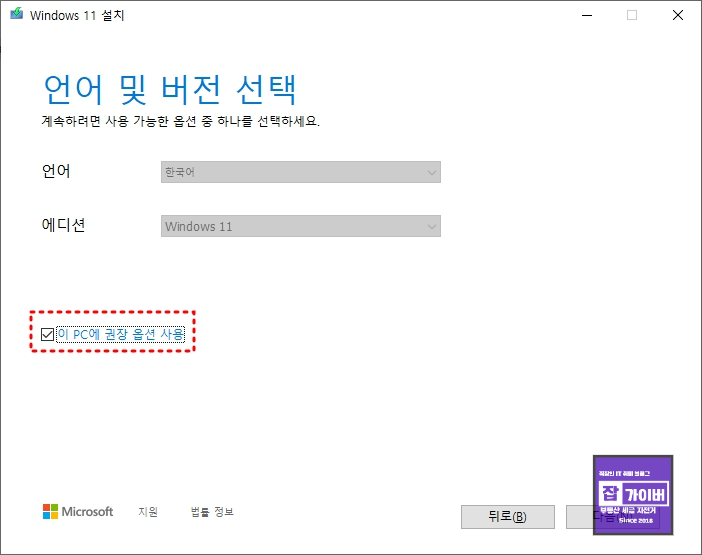Click the '언어 및 버전 선택' heading
This screenshot has height=555, width=702.
tap(170, 90)
